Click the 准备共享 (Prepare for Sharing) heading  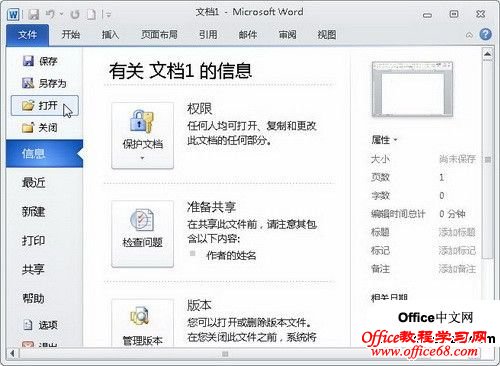(211, 207)
